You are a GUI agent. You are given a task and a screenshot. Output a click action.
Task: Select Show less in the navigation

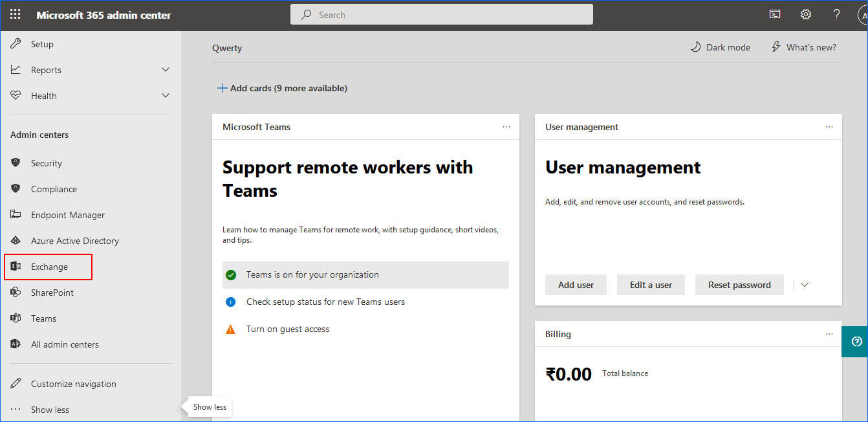pyautogui.click(x=50, y=410)
